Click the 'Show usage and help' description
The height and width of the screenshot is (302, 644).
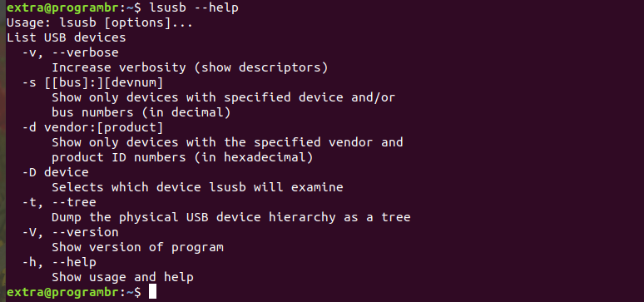(x=123, y=277)
